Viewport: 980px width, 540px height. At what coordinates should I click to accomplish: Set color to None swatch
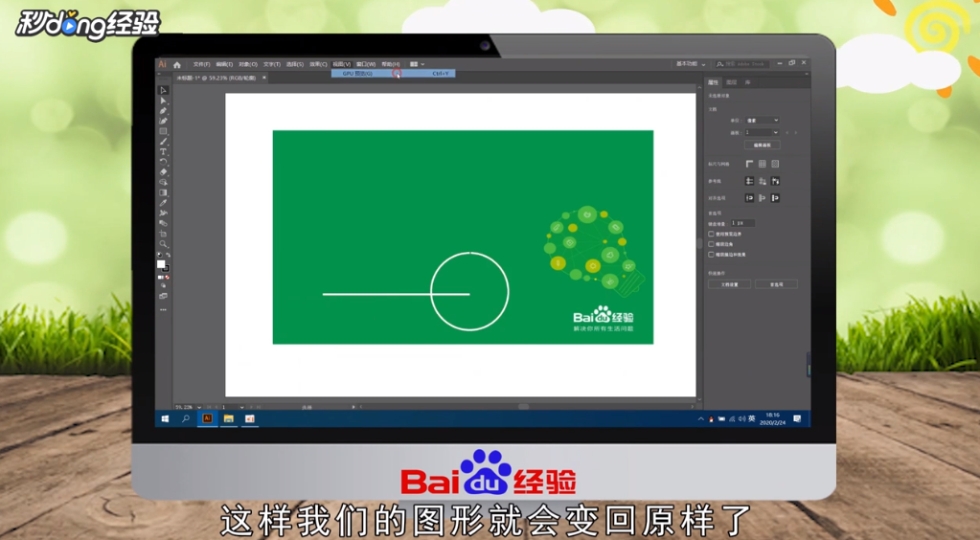pos(168,277)
